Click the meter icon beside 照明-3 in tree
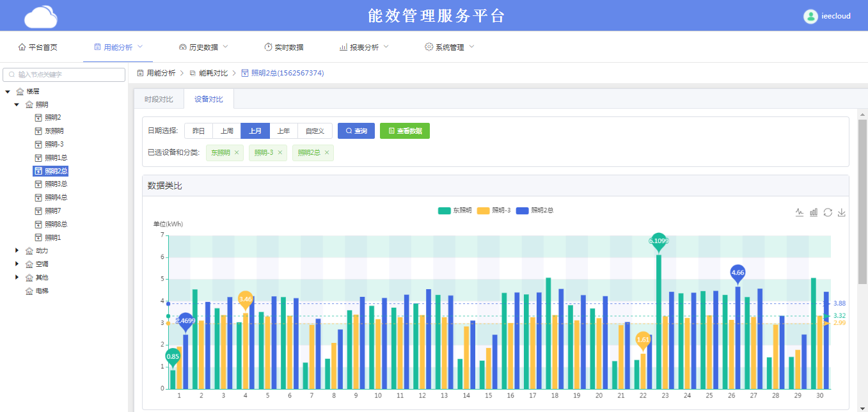This screenshot has width=868, height=412. [38, 145]
